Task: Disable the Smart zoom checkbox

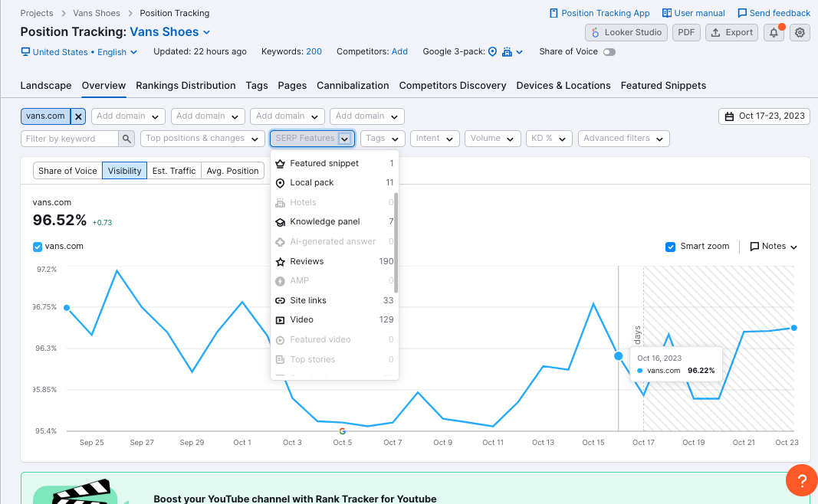Action: 671,247
